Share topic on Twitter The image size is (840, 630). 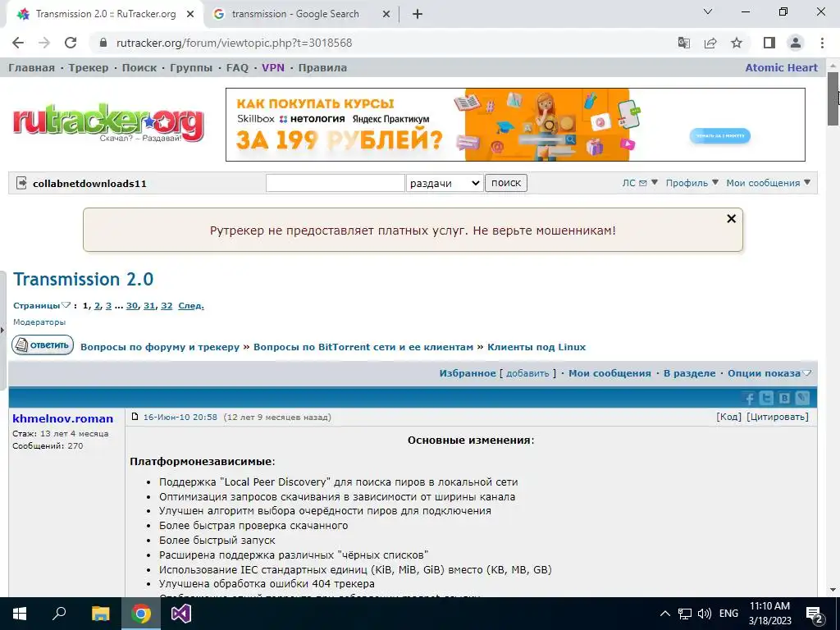pos(767,398)
